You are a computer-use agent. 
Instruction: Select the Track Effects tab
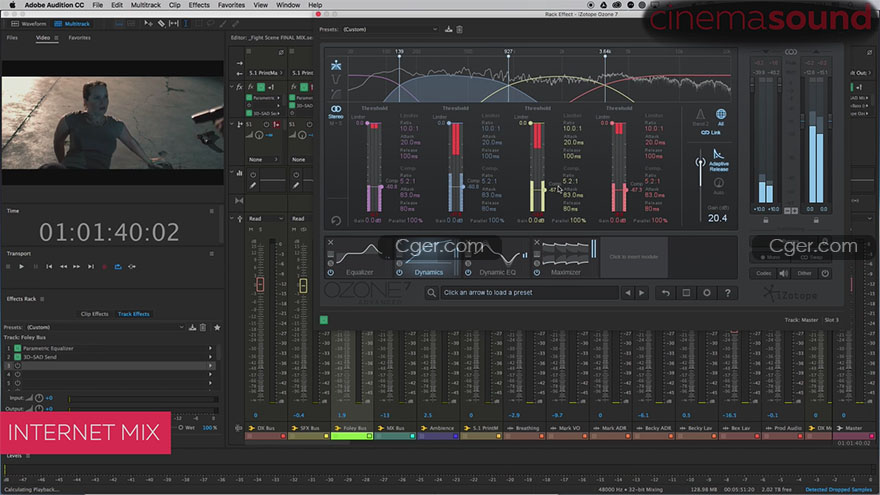tap(134, 314)
